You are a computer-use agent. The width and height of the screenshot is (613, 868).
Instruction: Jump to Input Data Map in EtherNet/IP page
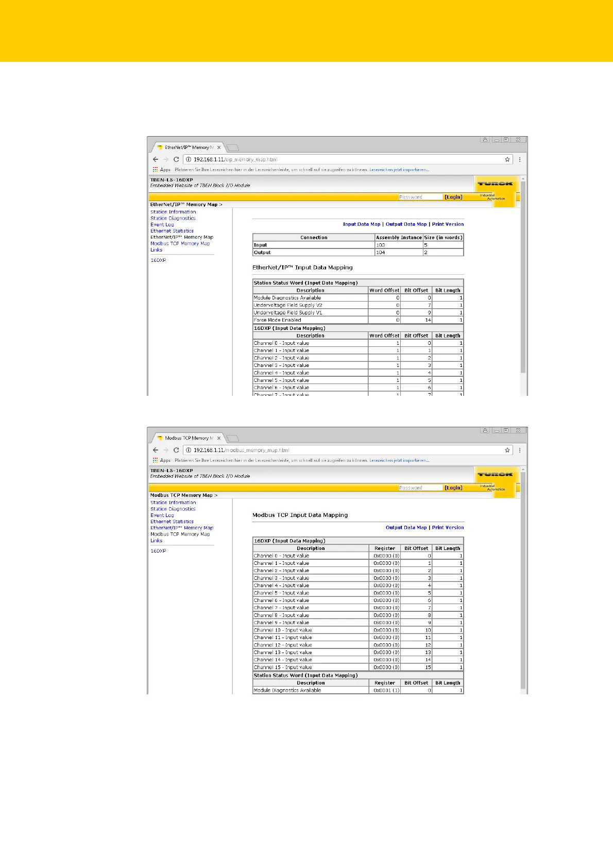click(362, 224)
